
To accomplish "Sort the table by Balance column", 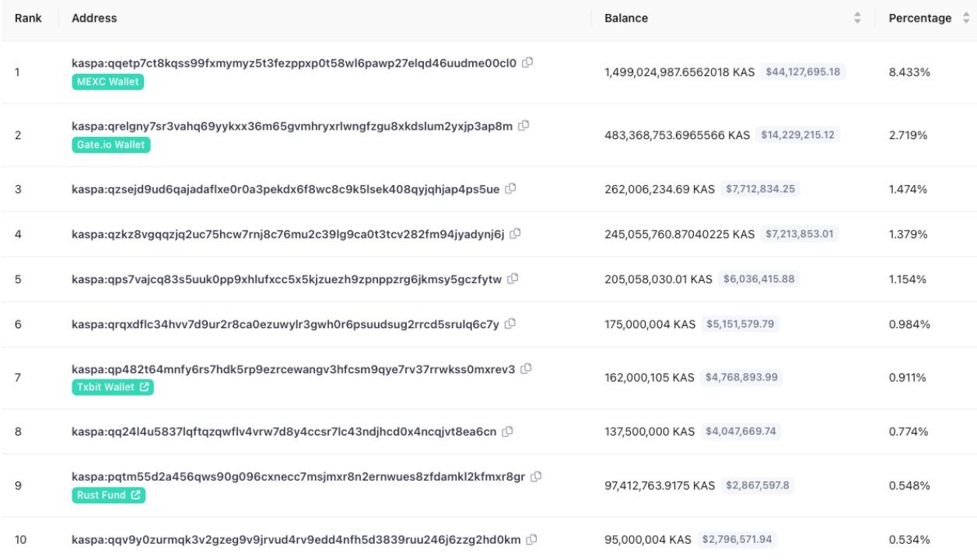I will 858,18.
